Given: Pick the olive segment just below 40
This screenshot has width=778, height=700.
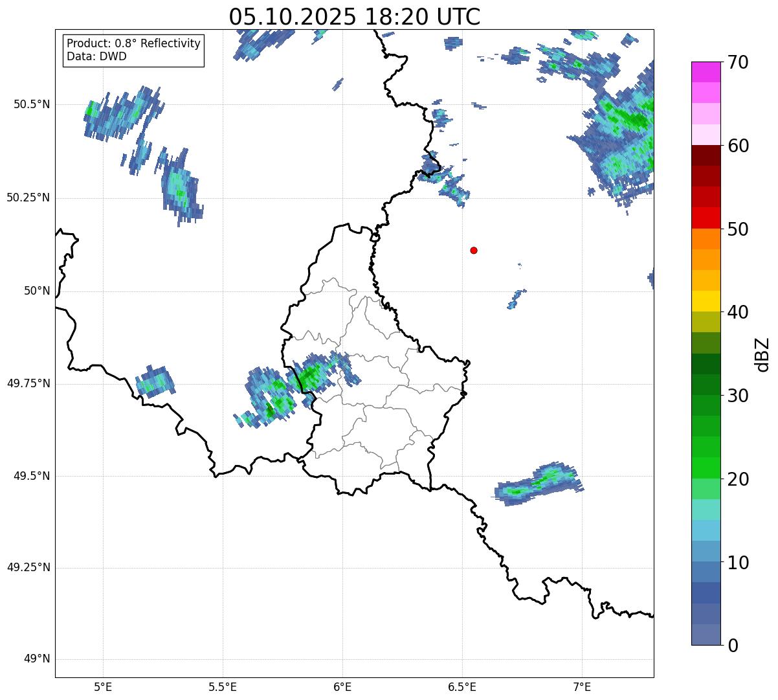Looking at the screenshot, I should [x=706, y=322].
